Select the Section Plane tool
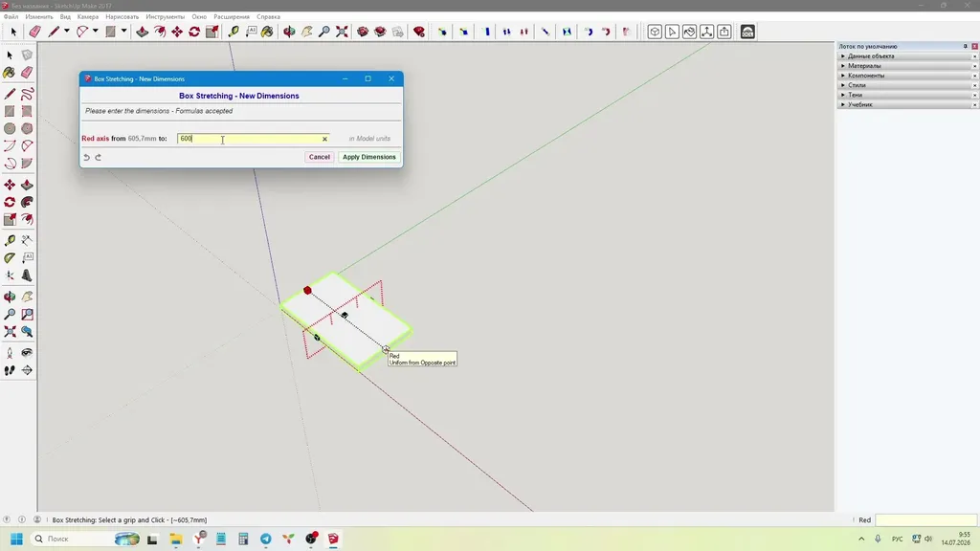The width and height of the screenshot is (980, 551). pyautogui.click(x=27, y=370)
